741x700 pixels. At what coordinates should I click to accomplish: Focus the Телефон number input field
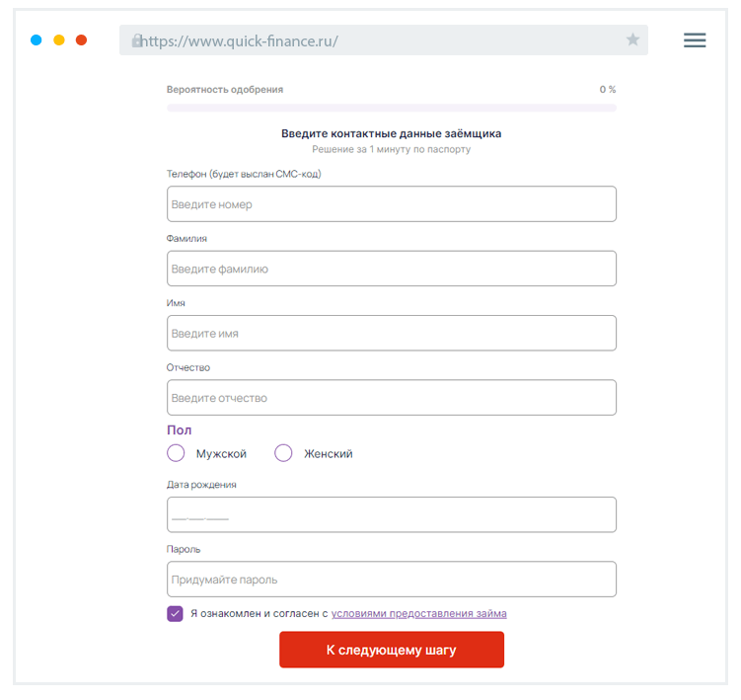tap(392, 204)
